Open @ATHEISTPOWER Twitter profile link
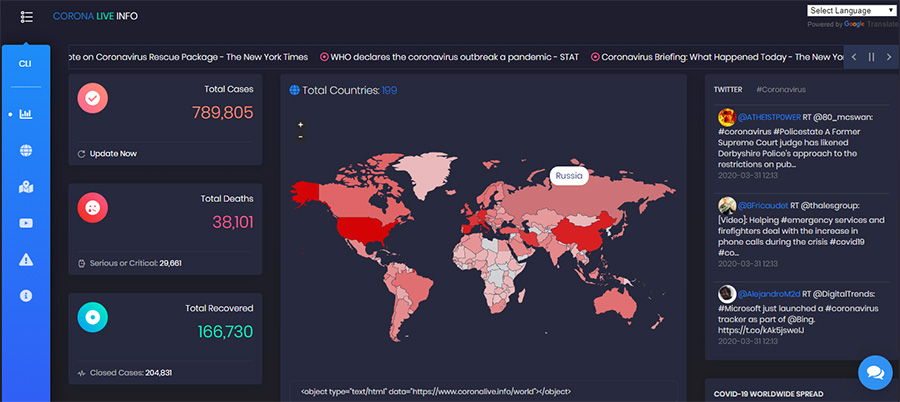Image resolution: width=900 pixels, height=402 pixels. coord(769,117)
